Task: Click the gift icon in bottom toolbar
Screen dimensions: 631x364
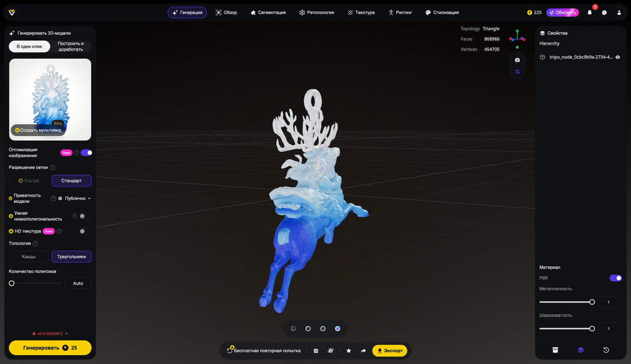Action: 316,351
